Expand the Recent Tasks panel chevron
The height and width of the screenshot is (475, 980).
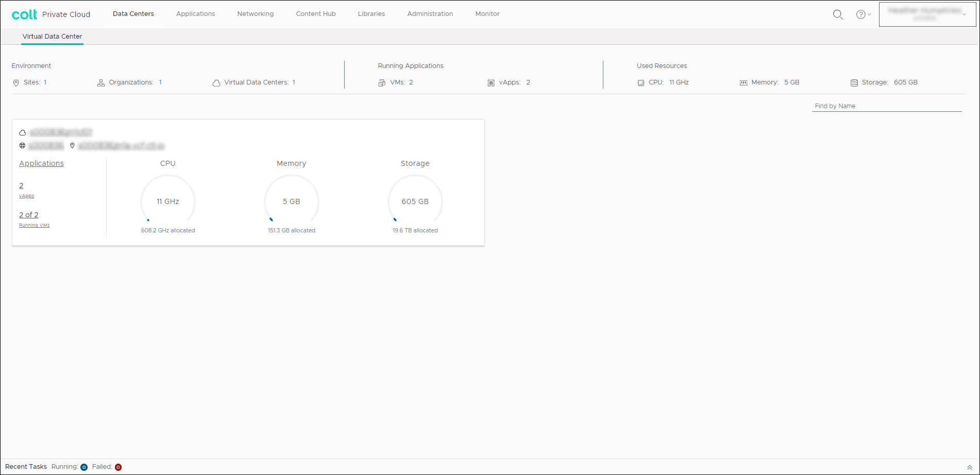pos(970,467)
